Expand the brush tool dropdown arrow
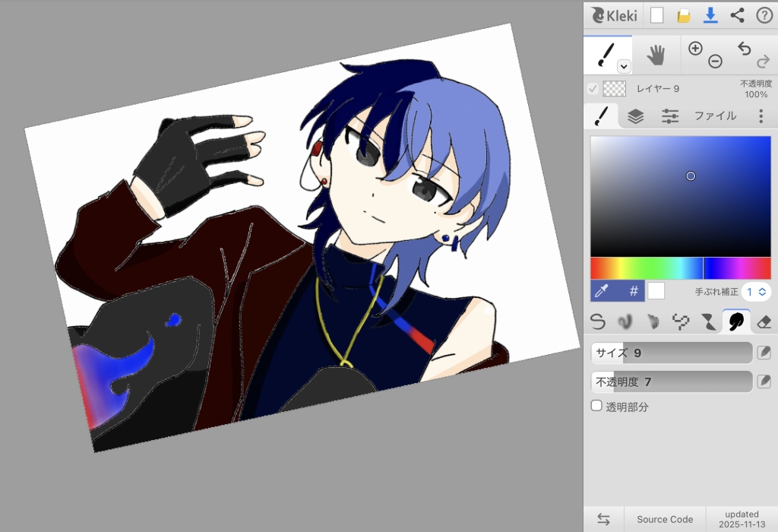This screenshot has height=532, width=778. coord(624,66)
